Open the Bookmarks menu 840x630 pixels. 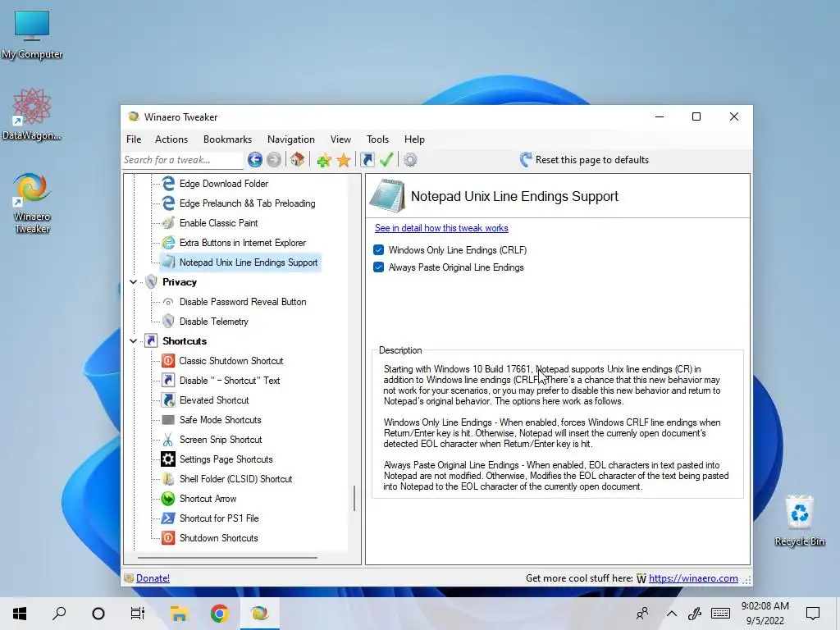pyautogui.click(x=228, y=139)
